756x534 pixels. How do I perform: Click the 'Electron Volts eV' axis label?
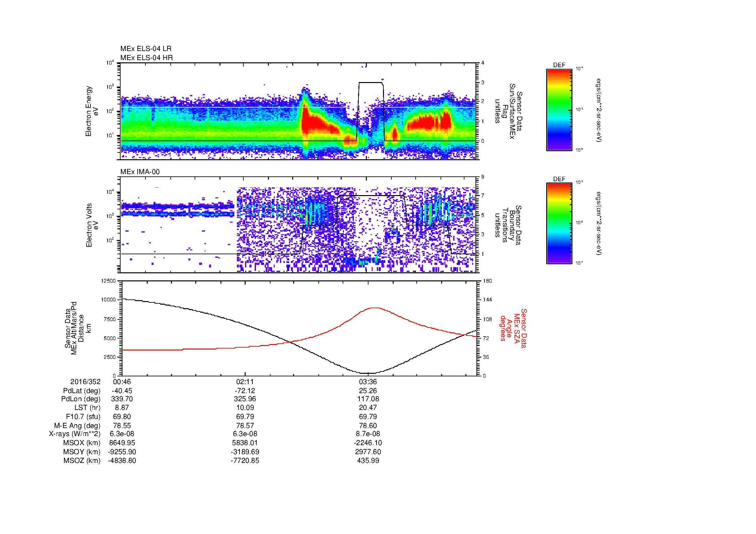click(x=92, y=225)
